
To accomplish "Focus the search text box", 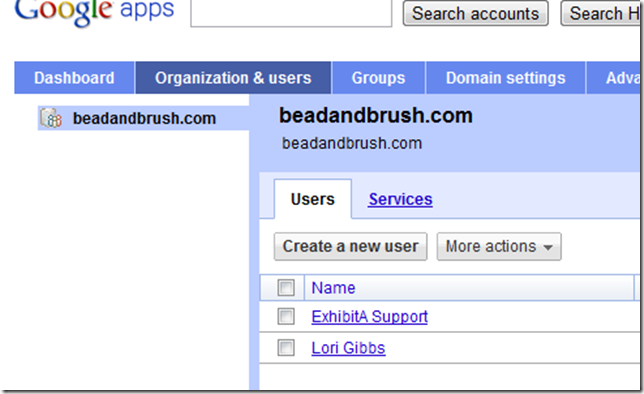I will point(291,14).
